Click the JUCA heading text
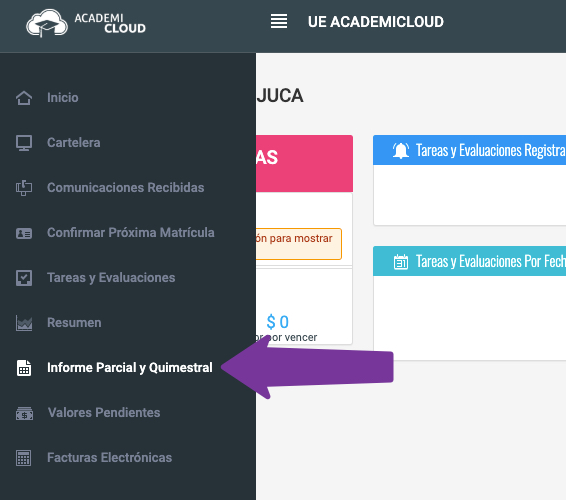 coord(280,96)
